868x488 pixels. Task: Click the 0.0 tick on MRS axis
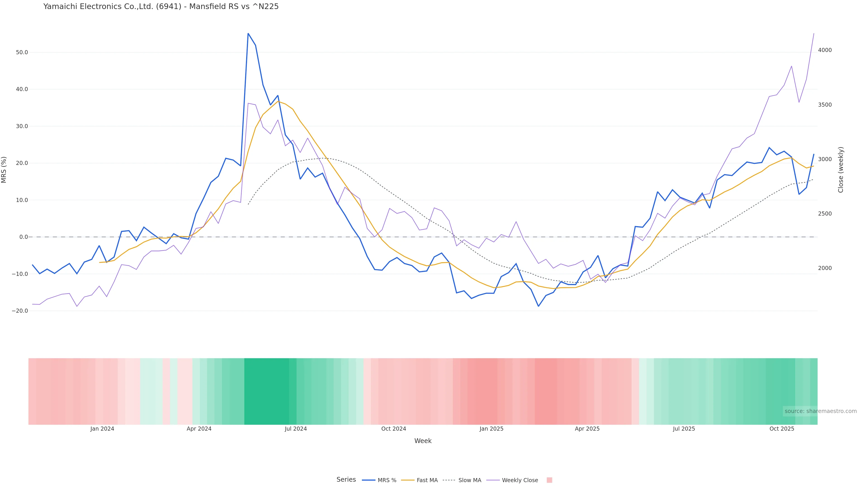[24, 237]
